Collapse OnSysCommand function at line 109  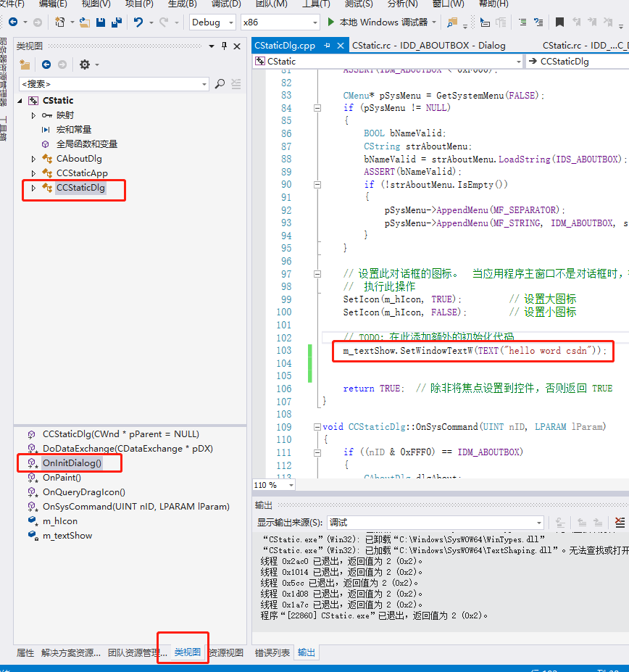[x=317, y=427]
